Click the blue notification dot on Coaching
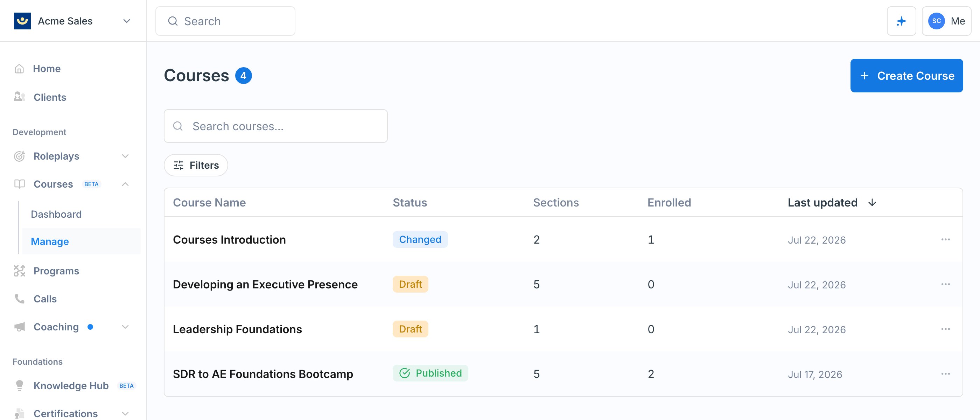 tap(90, 327)
